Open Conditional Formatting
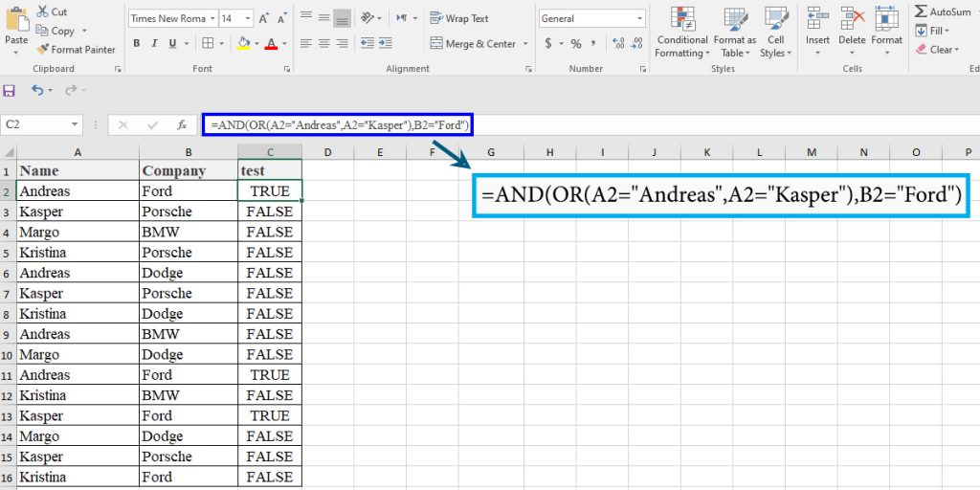 [x=682, y=33]
